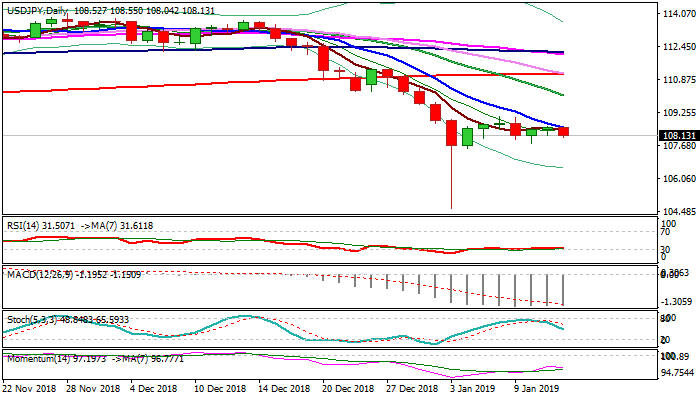
Task: Click the 109.255 price axis level
Action: tap(679, 113)
